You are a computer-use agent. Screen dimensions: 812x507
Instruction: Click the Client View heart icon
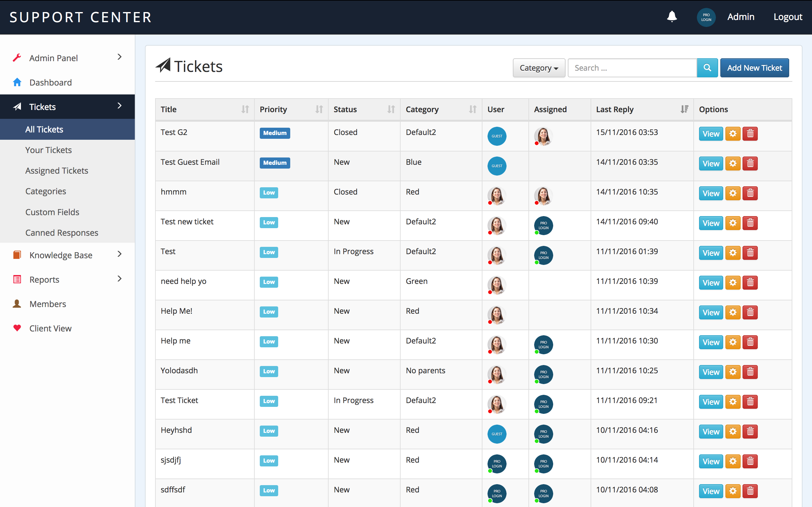coord(17,328)
